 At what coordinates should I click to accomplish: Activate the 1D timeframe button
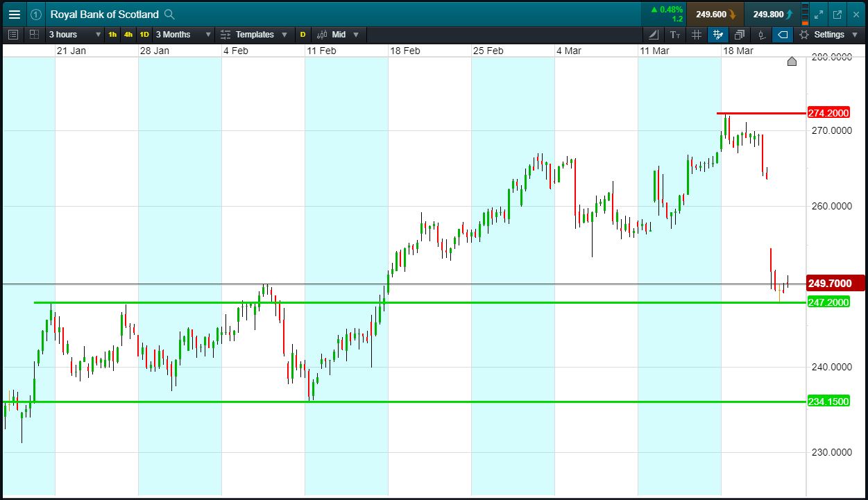[x=143, y=34]
